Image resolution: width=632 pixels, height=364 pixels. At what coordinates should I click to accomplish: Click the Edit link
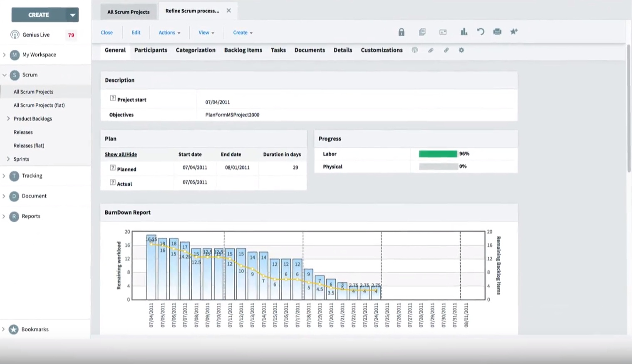pos(136,32)
